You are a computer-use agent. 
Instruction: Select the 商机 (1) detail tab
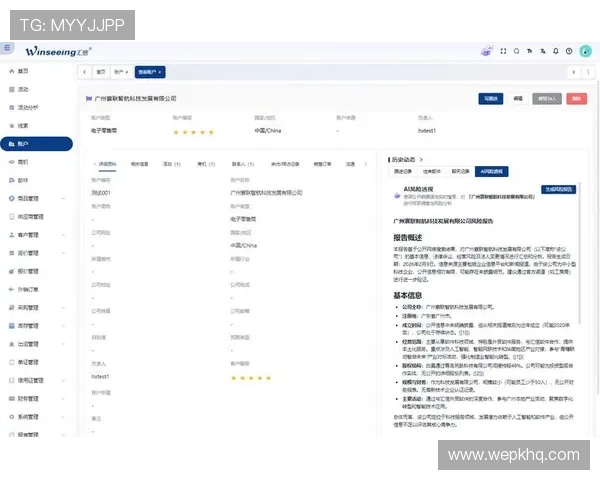click(x=206, y=164)
